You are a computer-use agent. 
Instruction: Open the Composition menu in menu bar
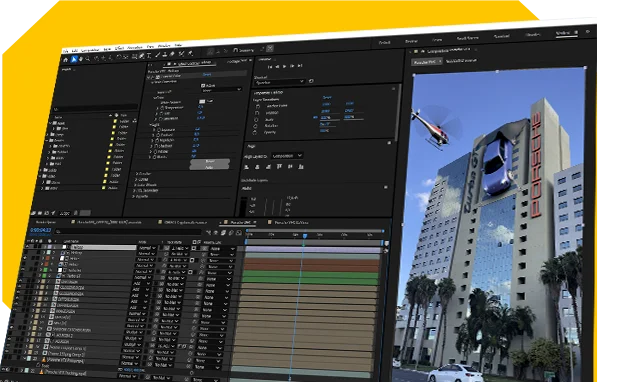90,50
